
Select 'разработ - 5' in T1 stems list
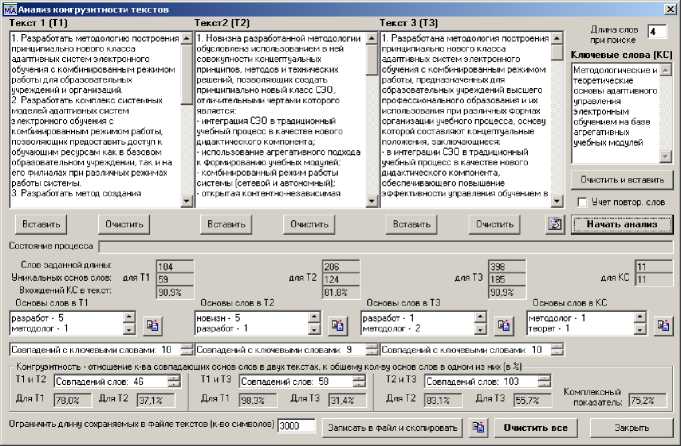[x=38, y=318]
